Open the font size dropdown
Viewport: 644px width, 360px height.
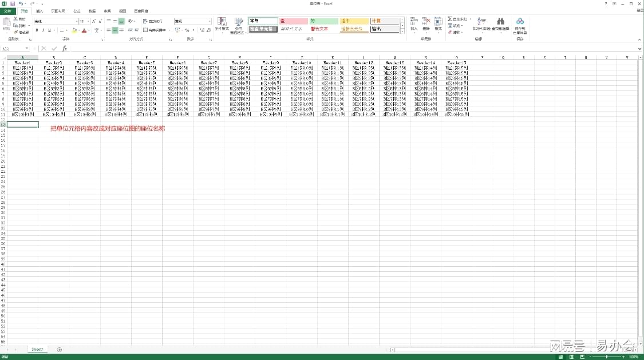88,21
